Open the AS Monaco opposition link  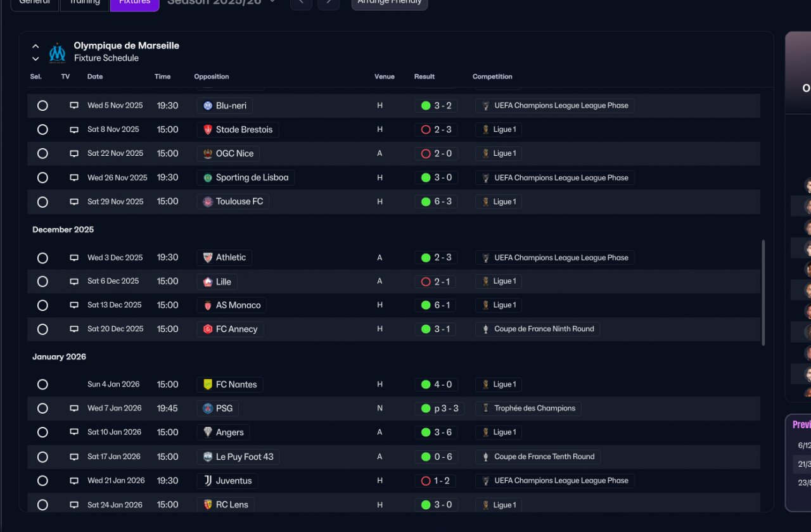click(x=232, y=305)
